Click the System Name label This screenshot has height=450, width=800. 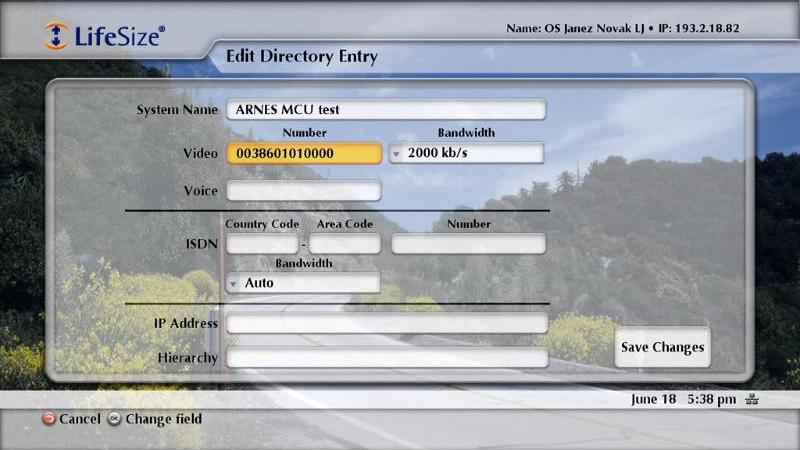(177, 110)
